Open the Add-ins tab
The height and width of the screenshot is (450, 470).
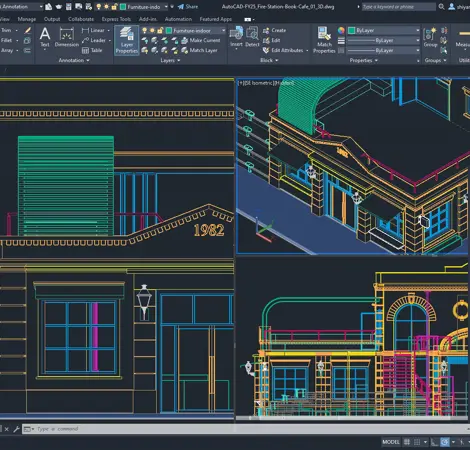pos(148,19)
